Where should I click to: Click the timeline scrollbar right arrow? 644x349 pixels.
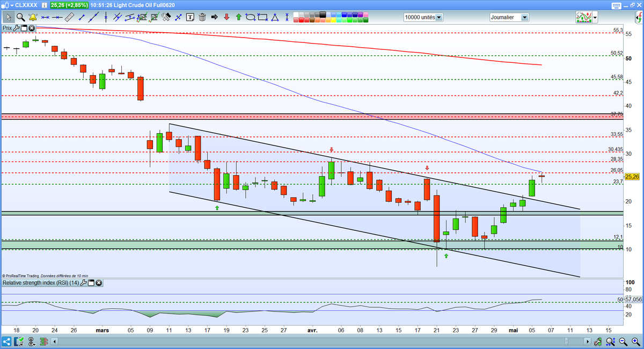pos(588,341)
